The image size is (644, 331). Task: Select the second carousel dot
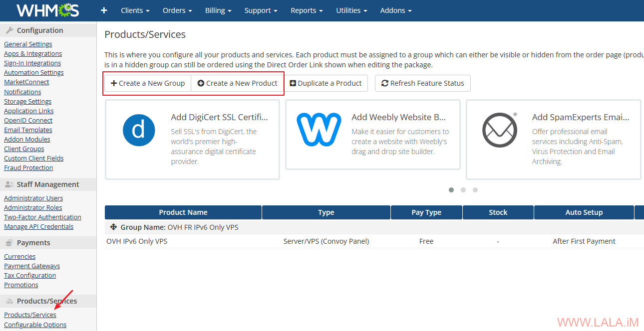pos(463,190)
